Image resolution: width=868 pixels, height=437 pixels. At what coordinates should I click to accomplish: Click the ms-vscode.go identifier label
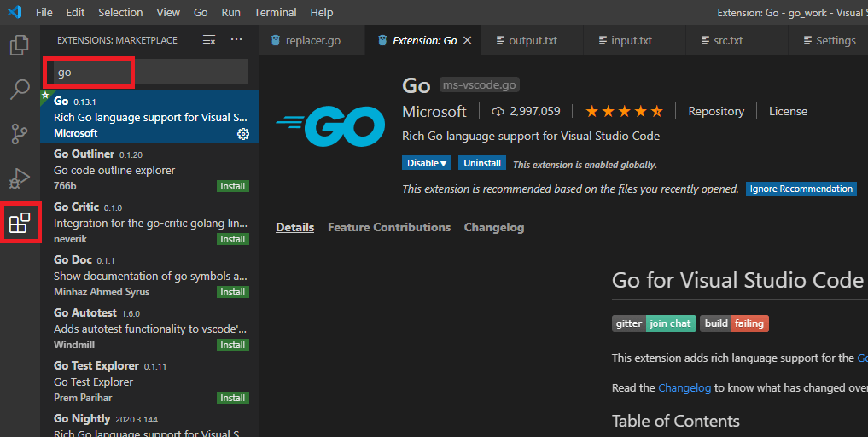pyautogui.click(x=480, y=84)
